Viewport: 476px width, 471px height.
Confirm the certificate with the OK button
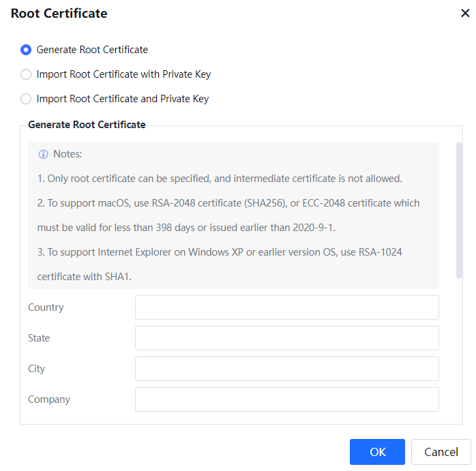click(x=377, y=452)
